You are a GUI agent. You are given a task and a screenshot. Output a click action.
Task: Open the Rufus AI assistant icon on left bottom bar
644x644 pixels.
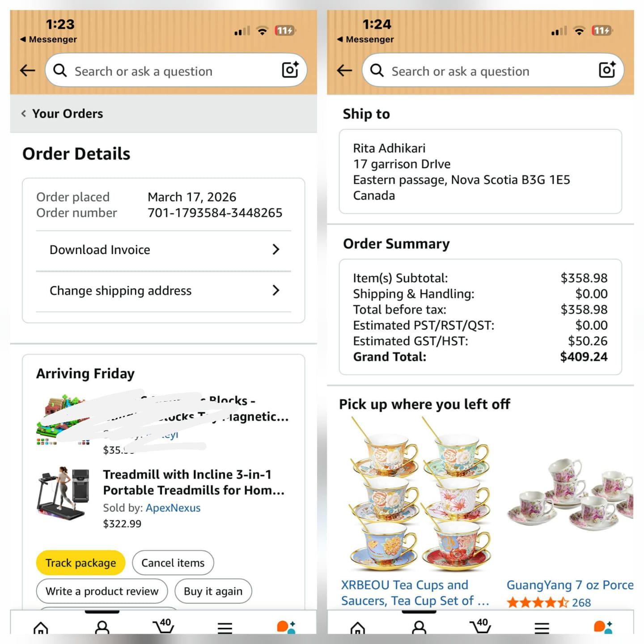click(286, 627)
